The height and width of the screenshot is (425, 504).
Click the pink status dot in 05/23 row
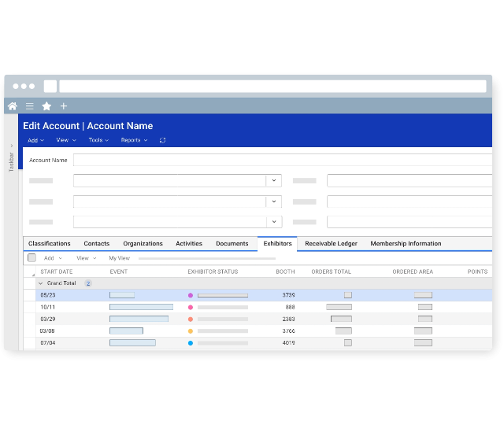[191, 295]
